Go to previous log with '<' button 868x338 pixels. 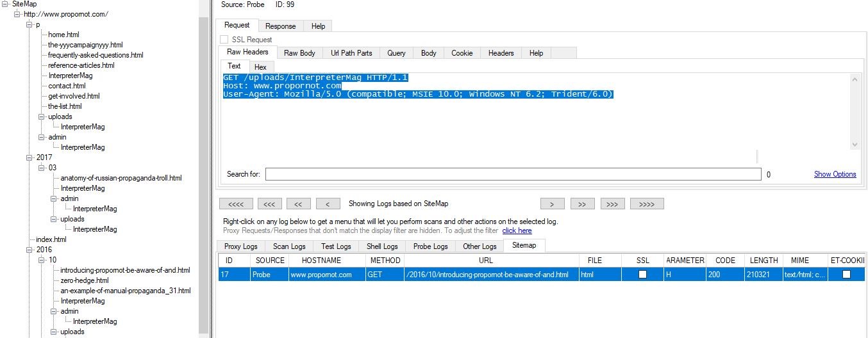[x=328, y=204]
